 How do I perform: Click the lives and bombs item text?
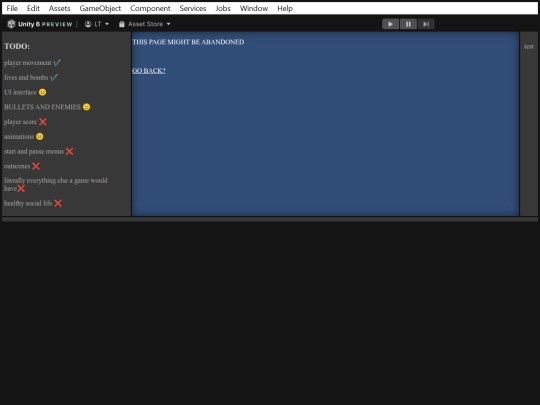(26, 77)
